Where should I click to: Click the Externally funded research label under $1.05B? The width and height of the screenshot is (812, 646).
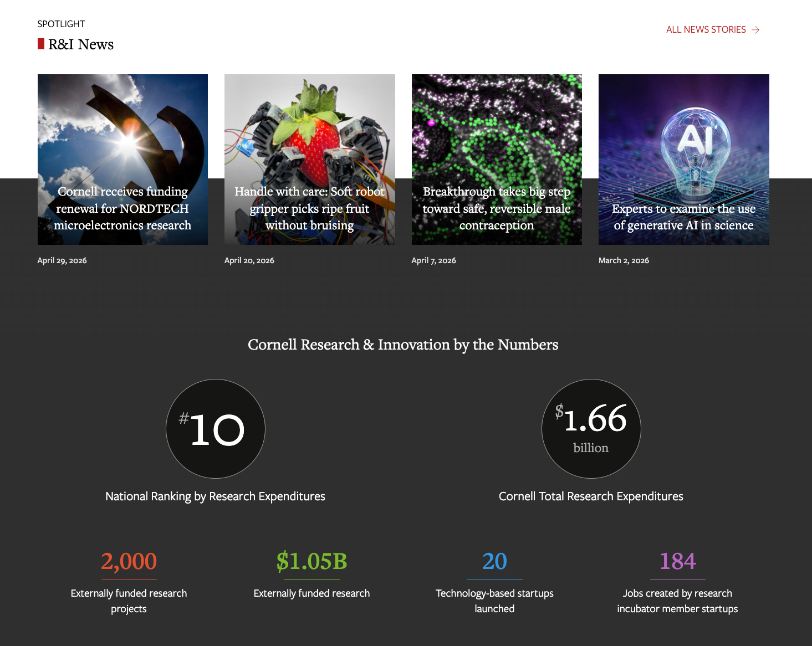click(311, 593)
